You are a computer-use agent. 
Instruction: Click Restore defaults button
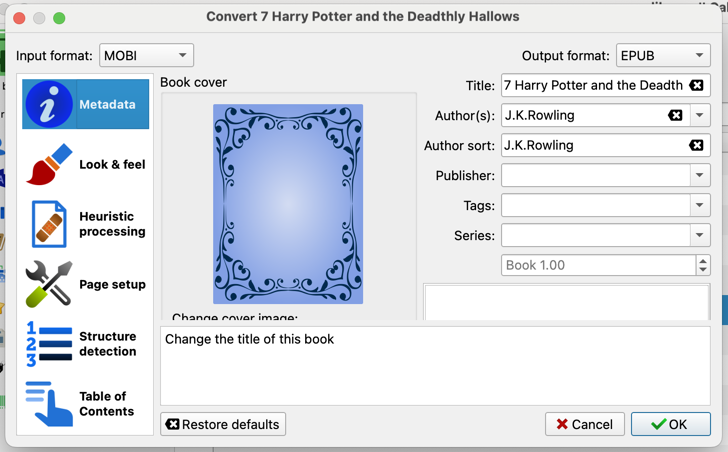(223, 424)
